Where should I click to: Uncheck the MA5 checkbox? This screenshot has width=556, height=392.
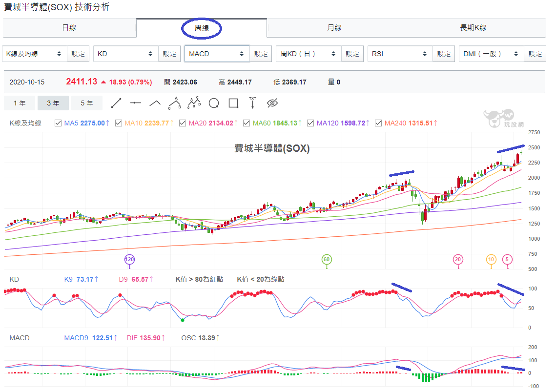(58, 123)
